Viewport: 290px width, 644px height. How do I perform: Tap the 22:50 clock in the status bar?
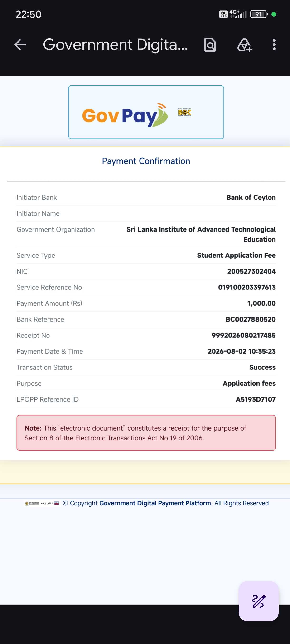coord(29,14)
